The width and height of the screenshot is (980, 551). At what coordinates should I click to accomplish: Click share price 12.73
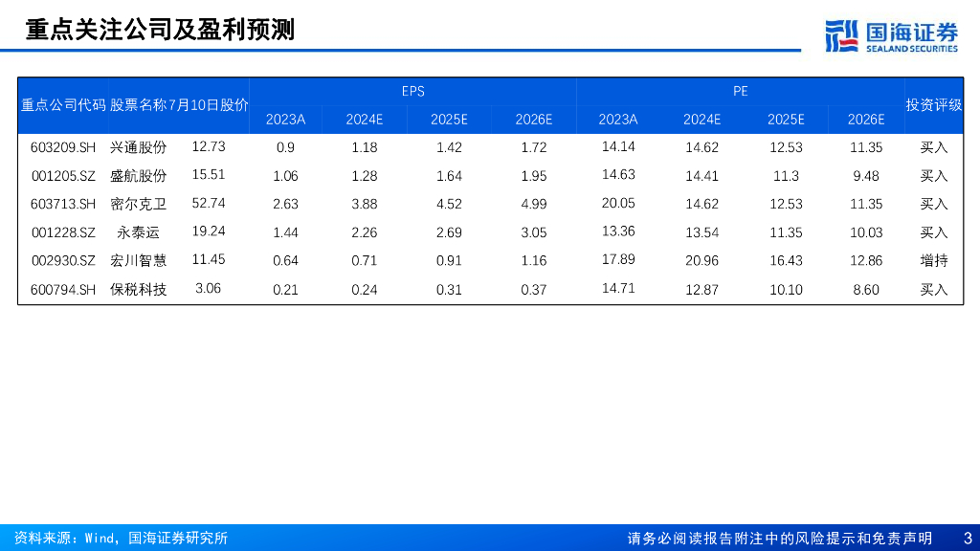208,146
